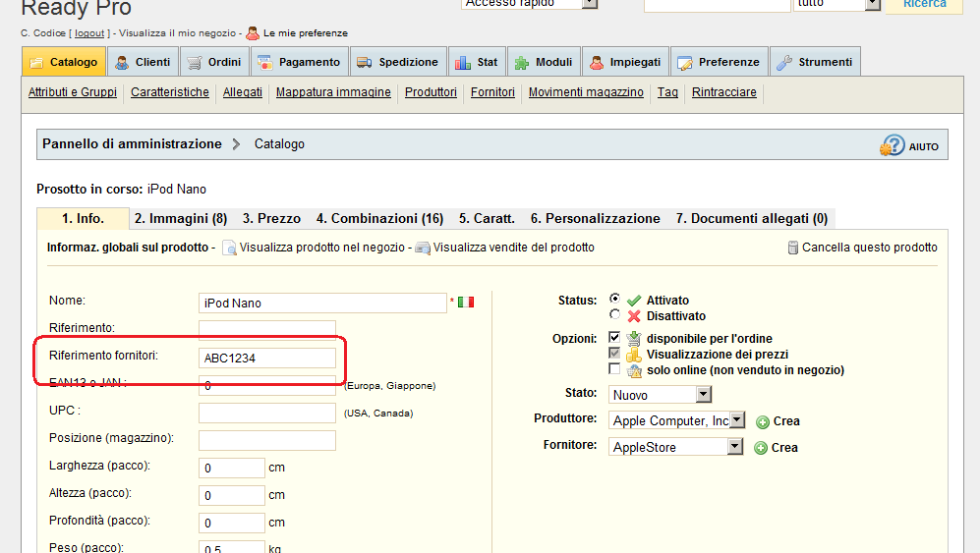Viewport: 980px width, 553px height.
Task: Click the Impiegati person icon
Action: tap(597, 63)
